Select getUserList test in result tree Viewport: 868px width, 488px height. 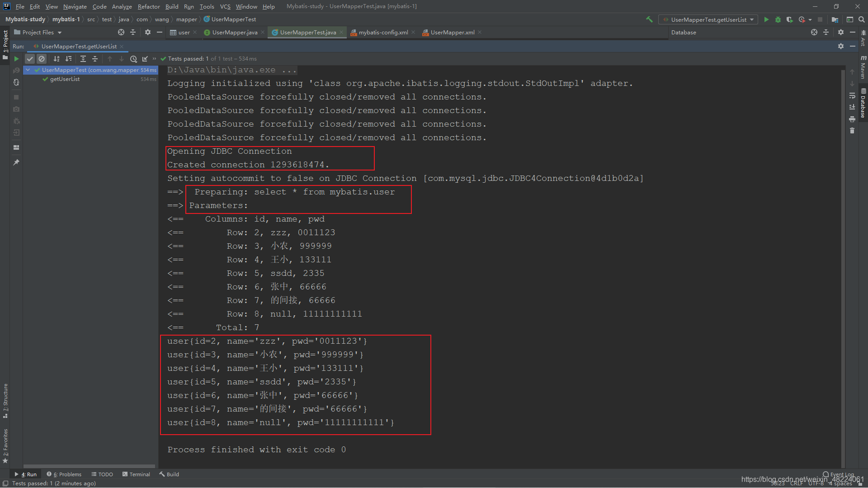65,79
